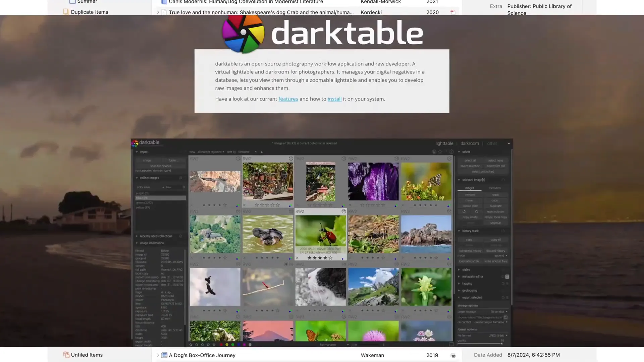Open the purple cave thumbnail
This screenshot has width=644, height=362.
373,181
